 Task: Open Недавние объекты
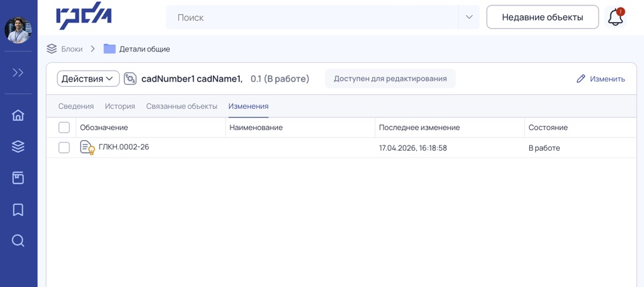pos(542,17)
